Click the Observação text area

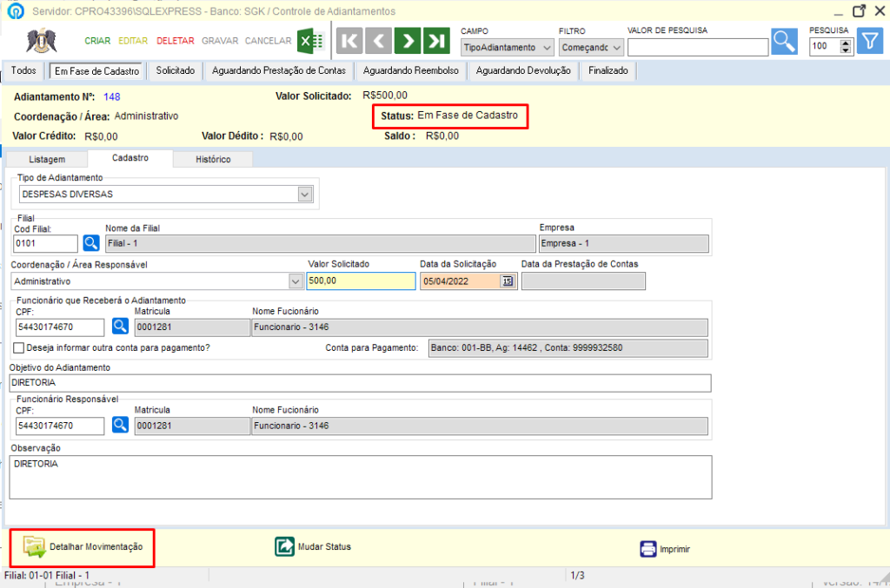click(361, 478)
